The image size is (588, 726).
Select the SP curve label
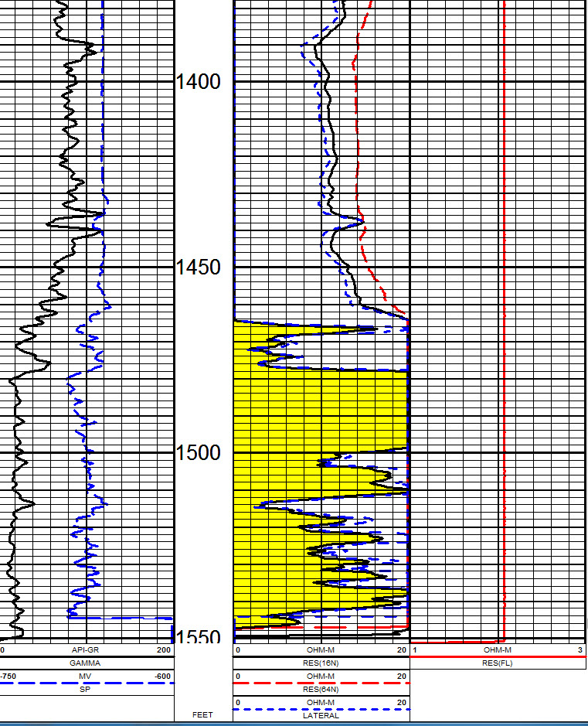86,689
